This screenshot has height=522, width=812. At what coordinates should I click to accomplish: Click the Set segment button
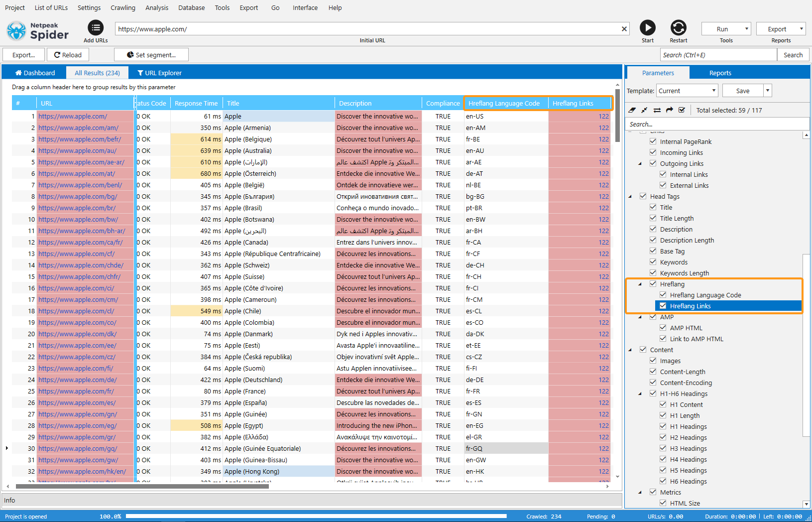[x=151, y=55]
